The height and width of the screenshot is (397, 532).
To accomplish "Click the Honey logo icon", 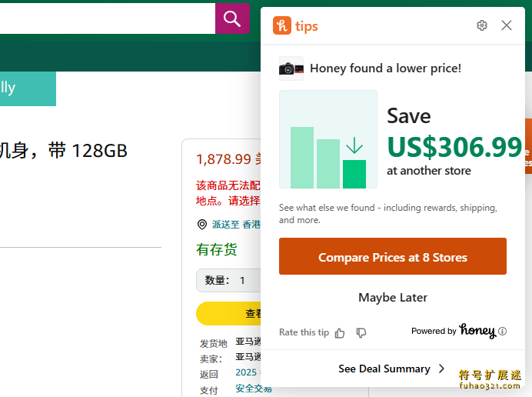I will click(282, 25).
